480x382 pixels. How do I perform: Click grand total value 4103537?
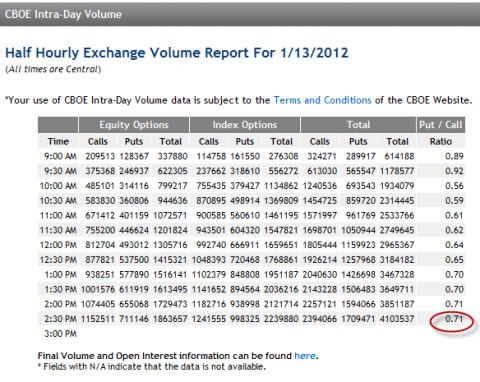coord(397,319)
